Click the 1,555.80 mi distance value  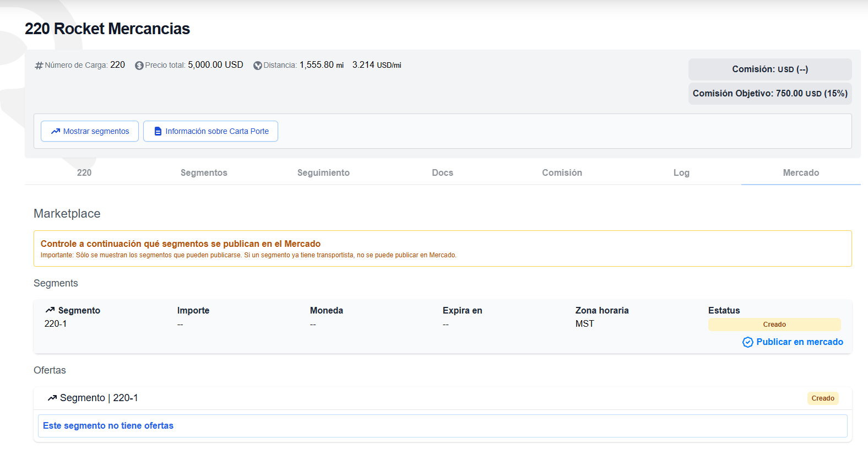coord(322,65)
